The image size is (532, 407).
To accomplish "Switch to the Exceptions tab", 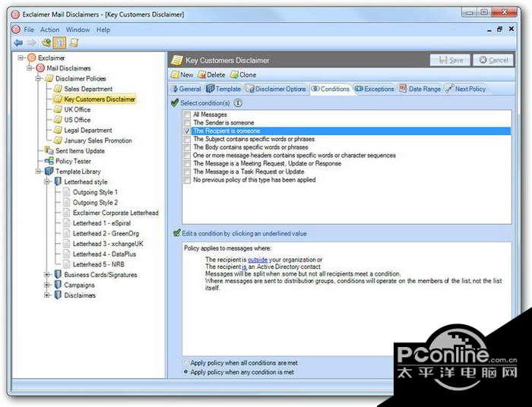I will pyautogui.click(x=374, y=89).
